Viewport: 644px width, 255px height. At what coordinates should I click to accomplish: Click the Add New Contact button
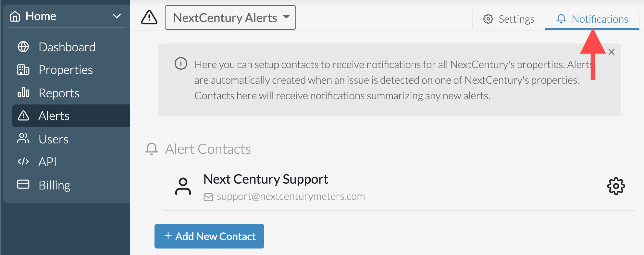(x=209, y=236)
